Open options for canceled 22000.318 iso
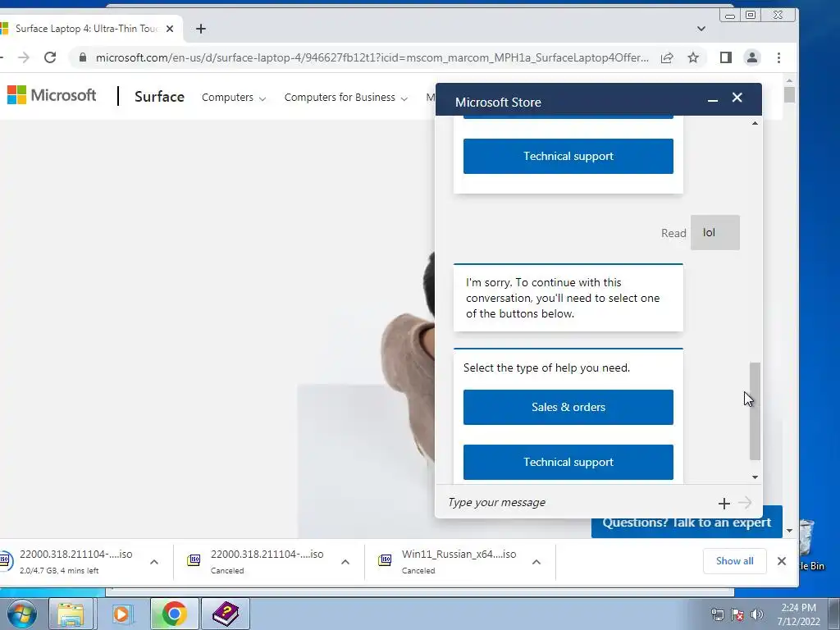Image resolution: width=840 pixels, height=630 pixels. 345,562
